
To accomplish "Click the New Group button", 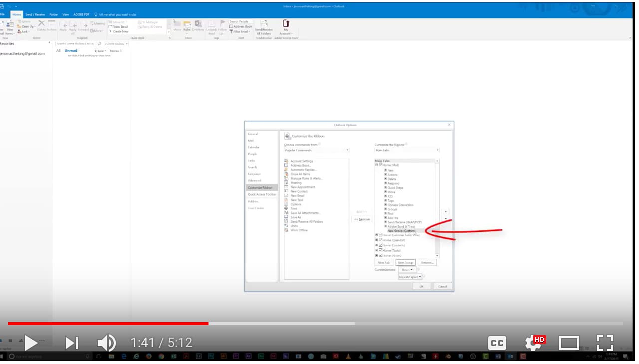I will [x=405, y=262].
